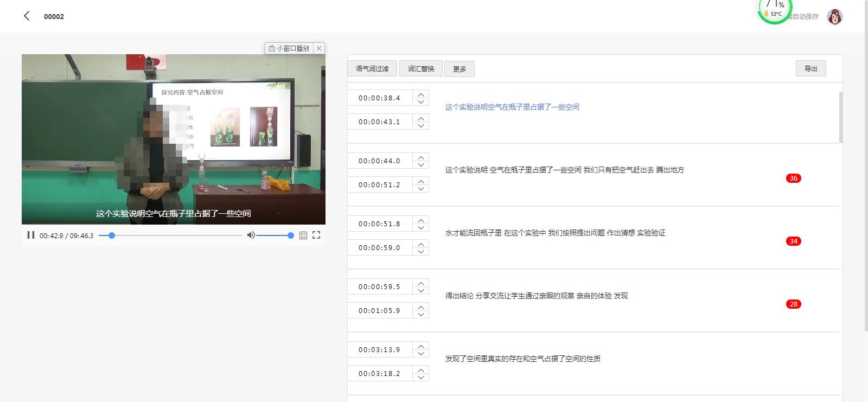The width and height of the screenshot is (868, 402).
Task: Edit the start time field 00:00:59.5
Action: [x=380, y=287]
